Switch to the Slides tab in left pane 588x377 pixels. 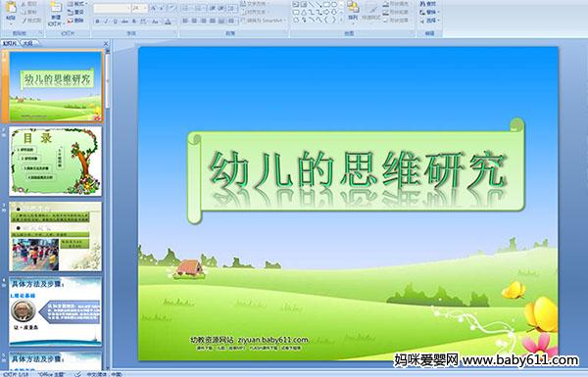[x=10, y=43]
